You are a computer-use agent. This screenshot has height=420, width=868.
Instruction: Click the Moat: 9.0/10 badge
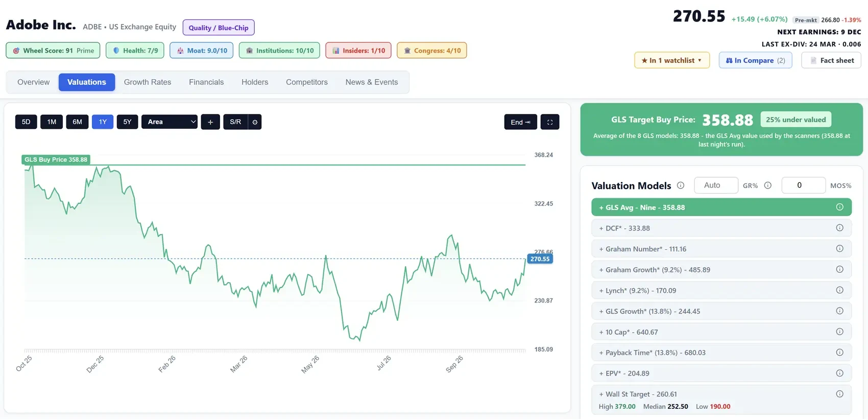pyautogui.click(x=202, y=51)
